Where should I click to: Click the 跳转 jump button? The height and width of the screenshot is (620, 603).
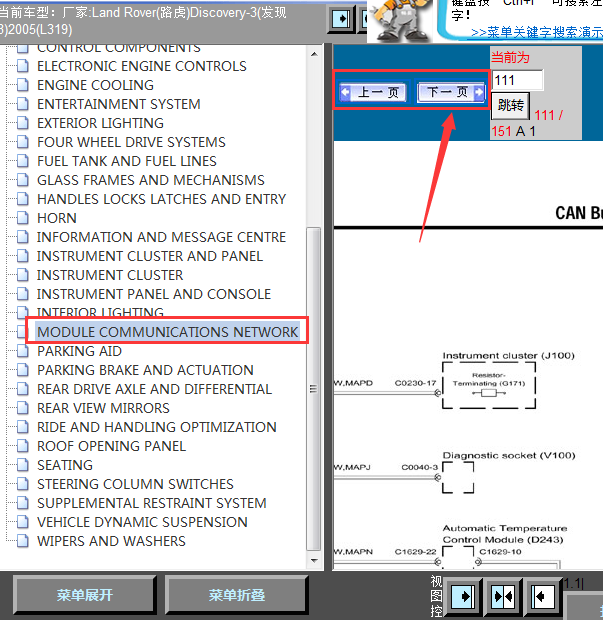510,106
